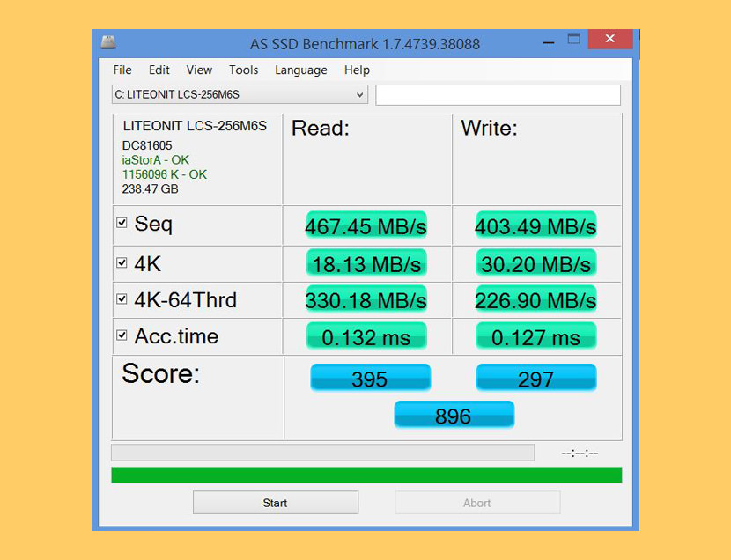Close the AS SSD Benchmark window
Viewport: 731px width, 560px height.
click(x=609, y=40)
